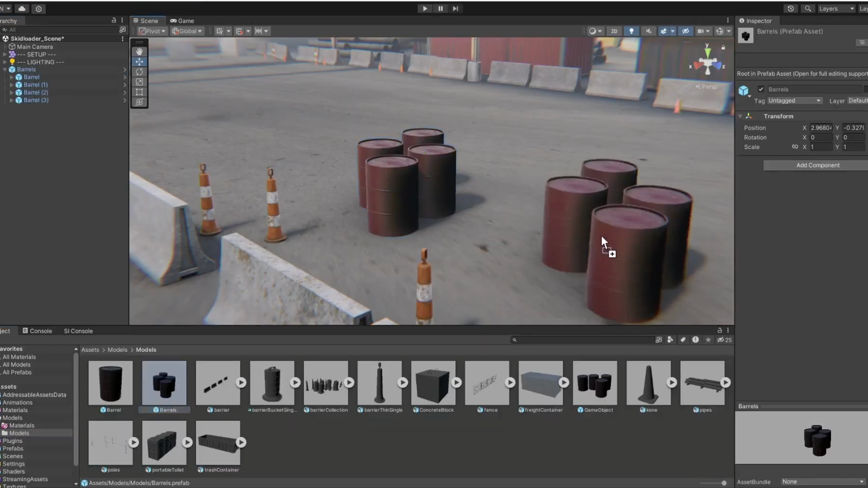Image resolution: width=868 pixels, height=488 pixels.
Task: Select the combined Transform tool
Action: point(139,102)
